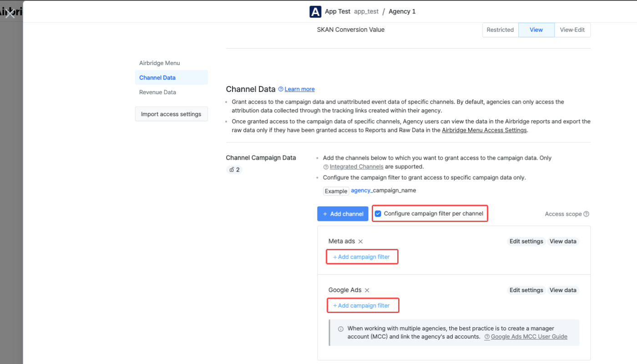Click the Channel Campaign Data label
Viewport: 637px width, 364px height.
tap(261, 158)
